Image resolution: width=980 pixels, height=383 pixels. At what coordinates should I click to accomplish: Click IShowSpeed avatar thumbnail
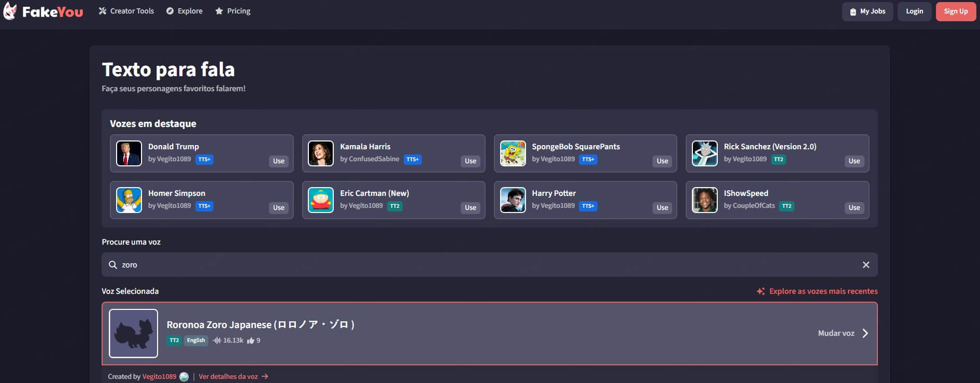[705, 200]
